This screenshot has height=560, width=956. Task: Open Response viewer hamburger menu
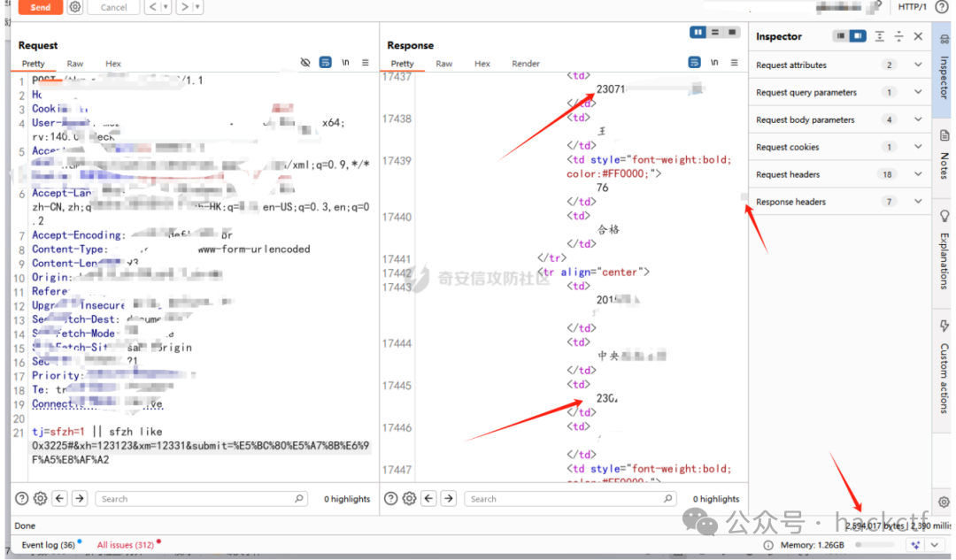click(x=734, y=62)
